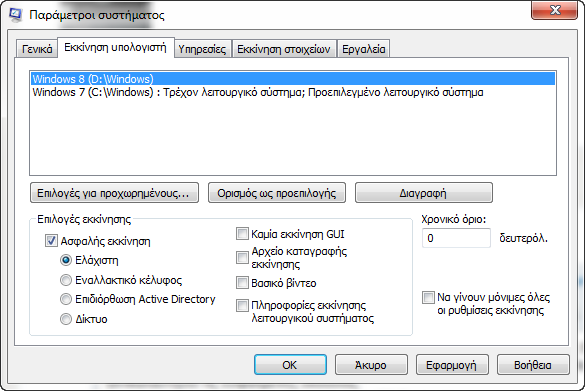Confirm with the OK button

point(290,365)
